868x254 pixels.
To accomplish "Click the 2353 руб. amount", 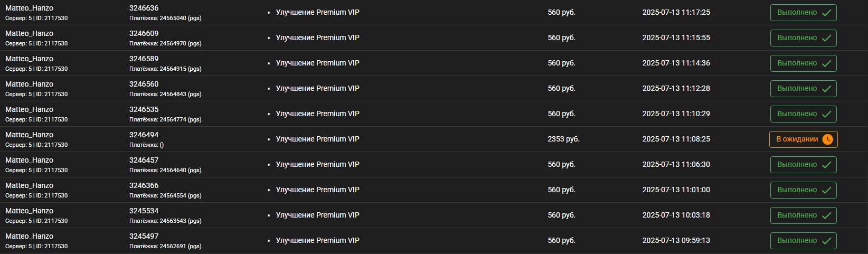I will point(563,139).
